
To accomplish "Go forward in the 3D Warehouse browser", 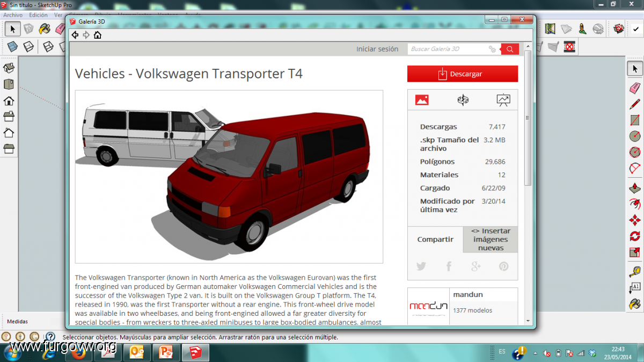I will click(x=86, y=35).
